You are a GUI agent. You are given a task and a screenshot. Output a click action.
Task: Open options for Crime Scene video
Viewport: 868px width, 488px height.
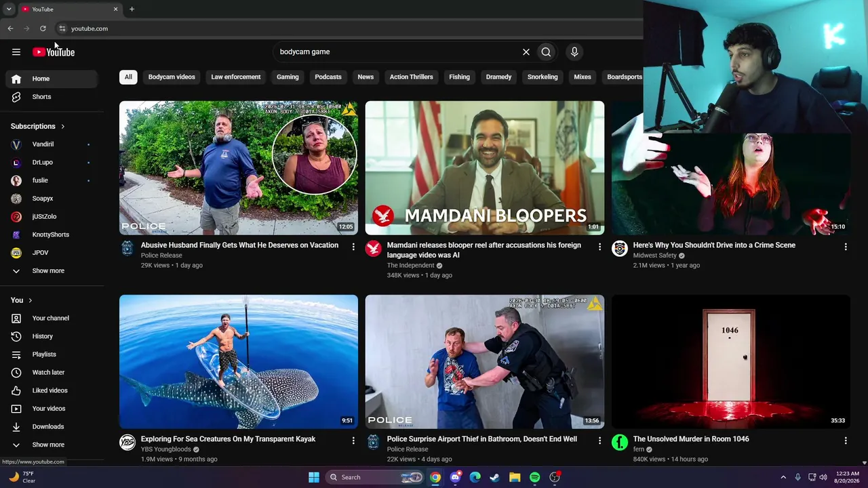pyautogui.click(x=846, y=247)
